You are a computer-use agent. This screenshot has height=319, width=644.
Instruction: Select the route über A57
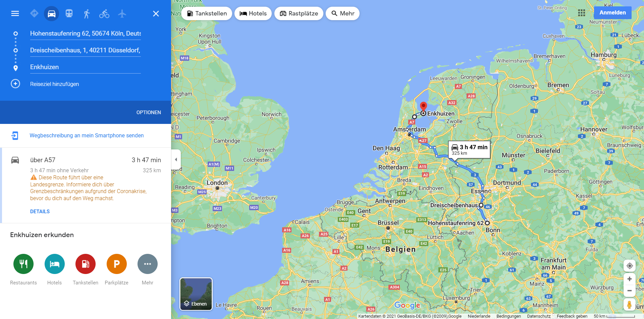point(86,185)
